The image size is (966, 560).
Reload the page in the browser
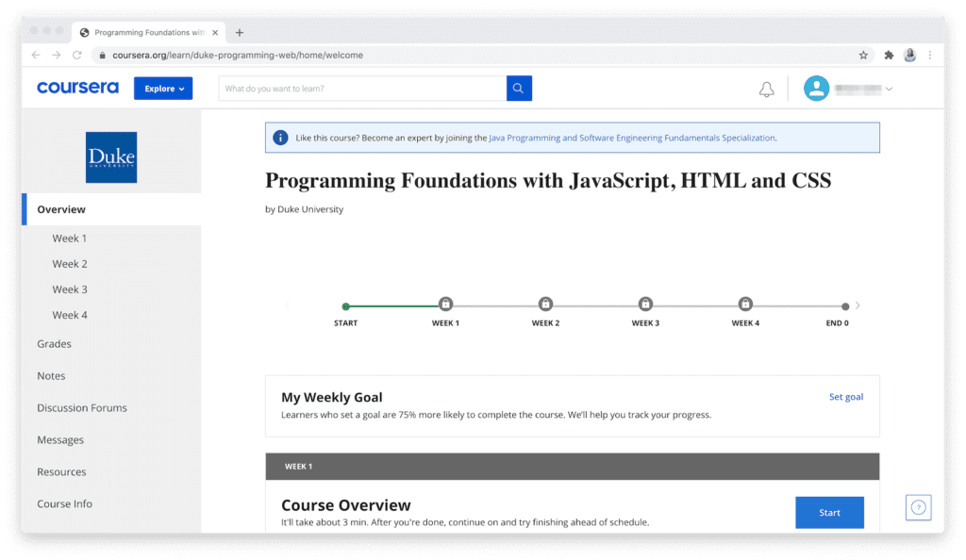77,56
